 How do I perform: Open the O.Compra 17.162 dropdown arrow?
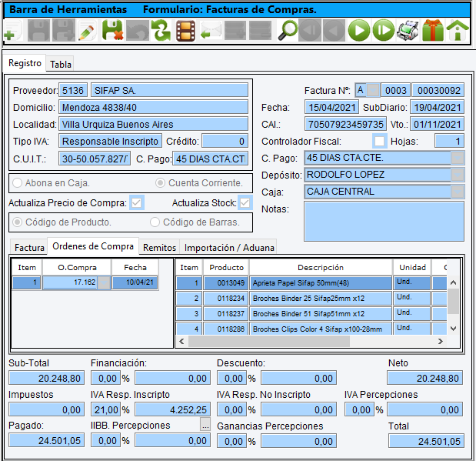[x=104, y=282]
